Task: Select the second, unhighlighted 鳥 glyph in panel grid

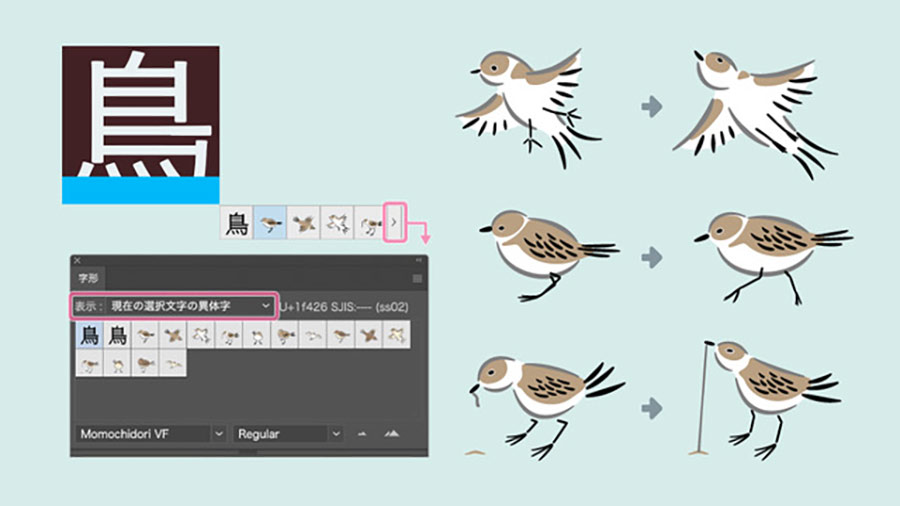Action: point(118,335)
